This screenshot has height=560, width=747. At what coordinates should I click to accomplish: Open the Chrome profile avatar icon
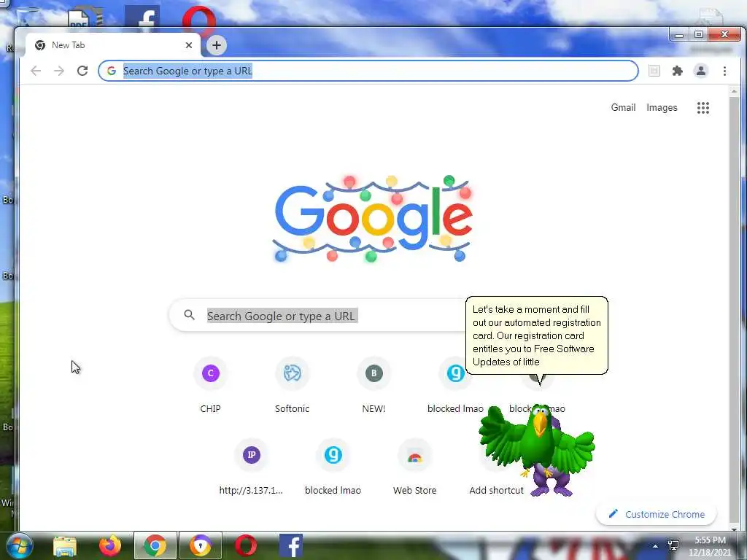(701, 71)
